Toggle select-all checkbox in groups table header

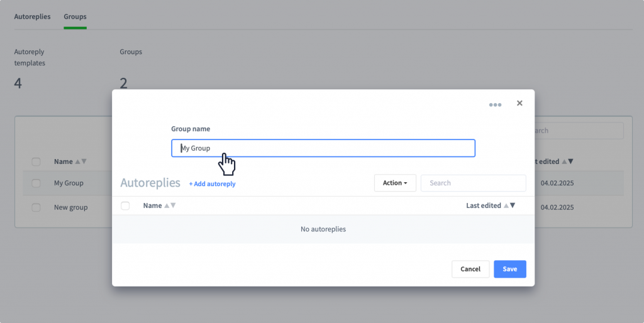tap(36, 161)
